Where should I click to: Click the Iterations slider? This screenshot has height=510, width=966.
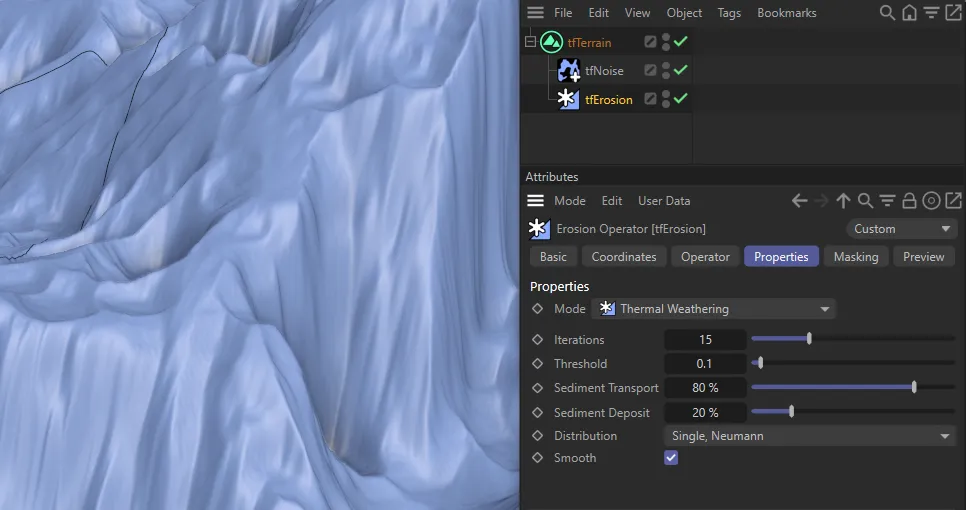[x=853, y=338]
